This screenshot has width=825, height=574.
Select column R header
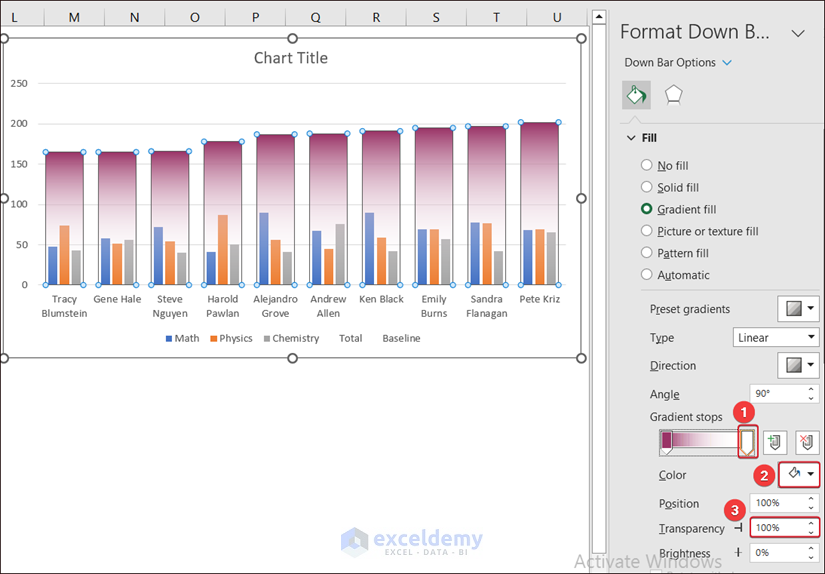click(376, 17)
